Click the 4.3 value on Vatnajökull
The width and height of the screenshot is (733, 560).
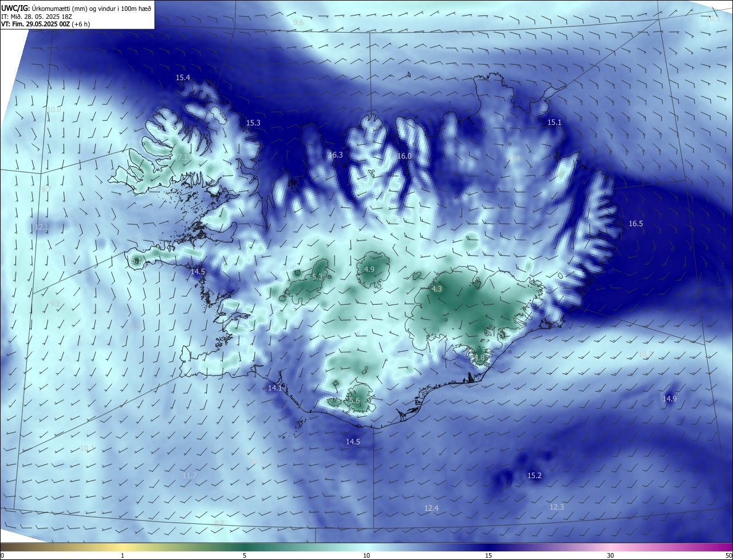click(x=437, y=289)
